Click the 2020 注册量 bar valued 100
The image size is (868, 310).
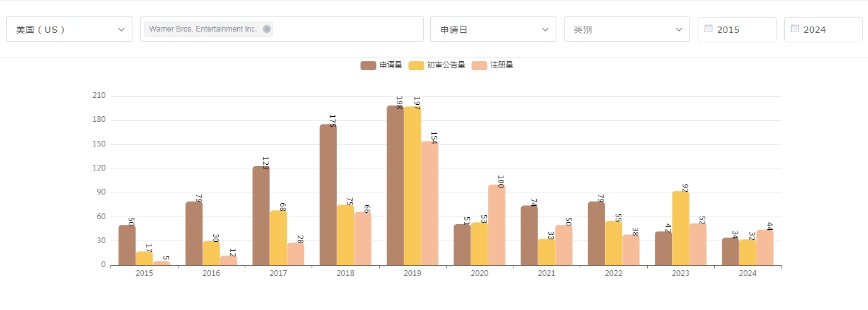click(496, 225)
